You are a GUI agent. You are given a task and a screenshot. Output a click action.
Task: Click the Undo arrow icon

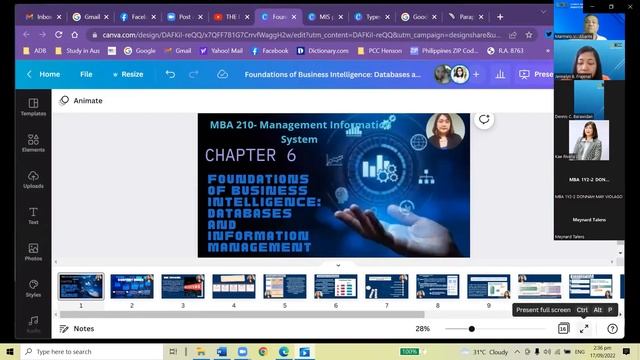point(170,74)
